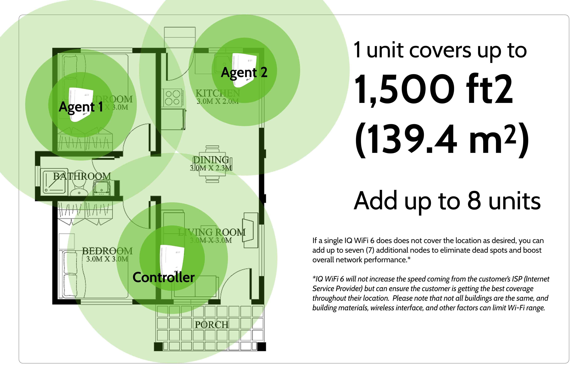Click the '1,500 ft2' text
This screenshot has height=383, width=588.
click(x=434, y=90)
